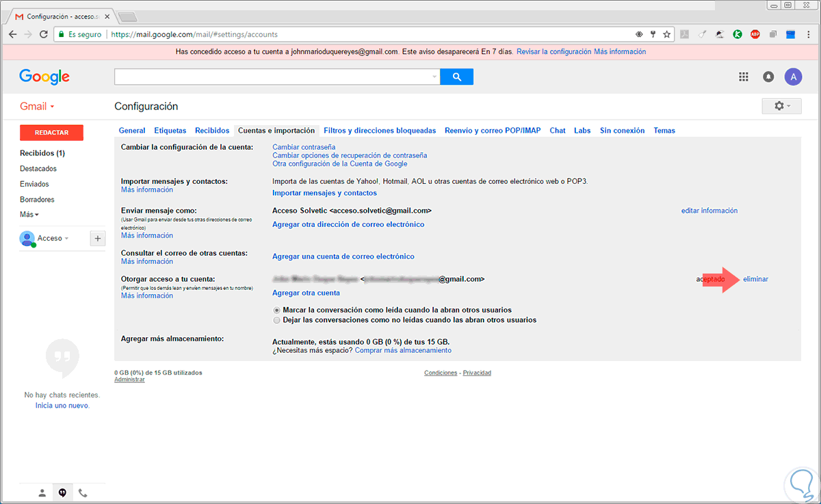Bookmark this page with the star icon
This screenshot has width=821, height=504.
click(x=666, y=34)
